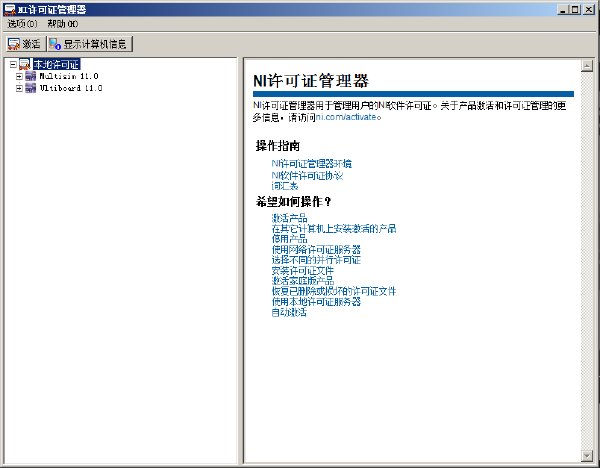Screen dimensions: 600x468
Task: Open the 选项 menu
Action: coord(23,24)
